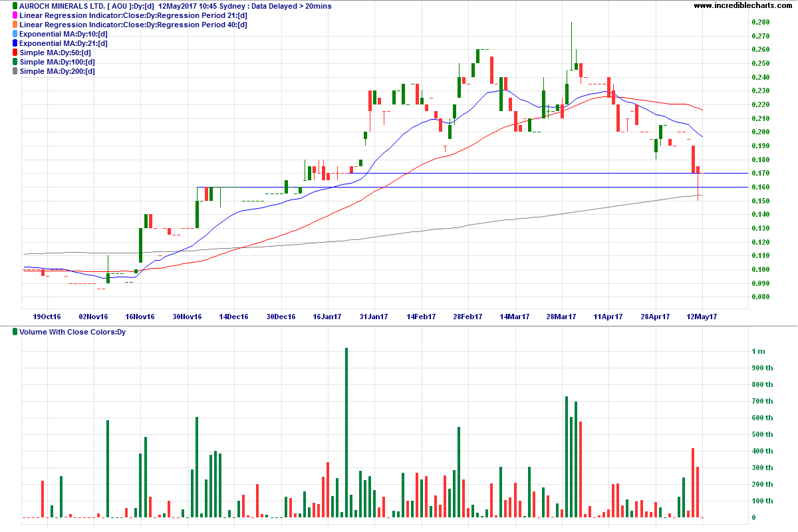Click the 0.280 price axis label
798x532 pixels.
coord(760,22)
